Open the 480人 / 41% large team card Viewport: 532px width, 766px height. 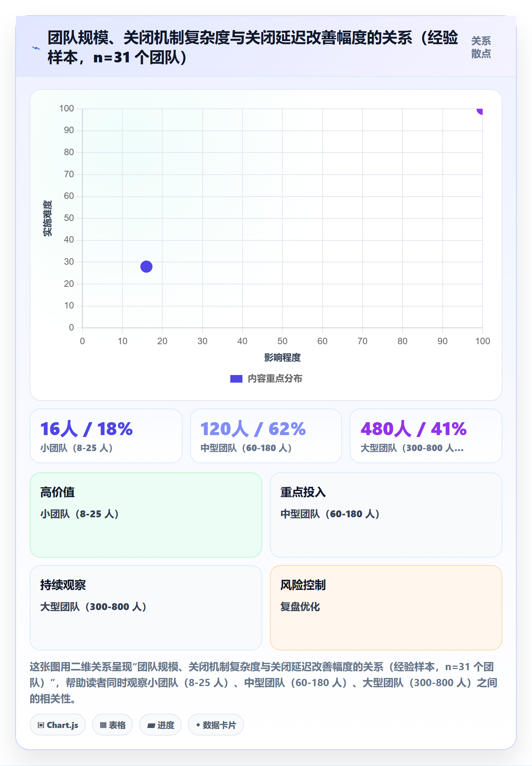click(426, 436)
